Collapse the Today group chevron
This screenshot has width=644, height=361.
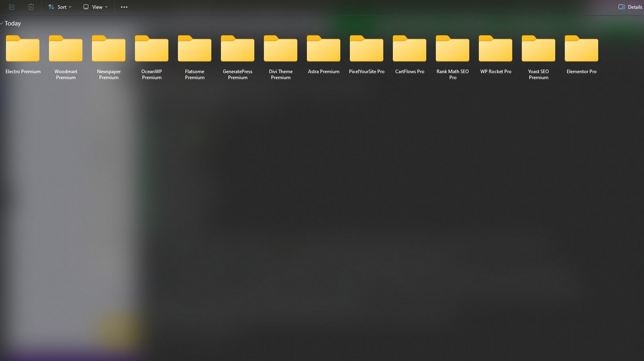2,23
